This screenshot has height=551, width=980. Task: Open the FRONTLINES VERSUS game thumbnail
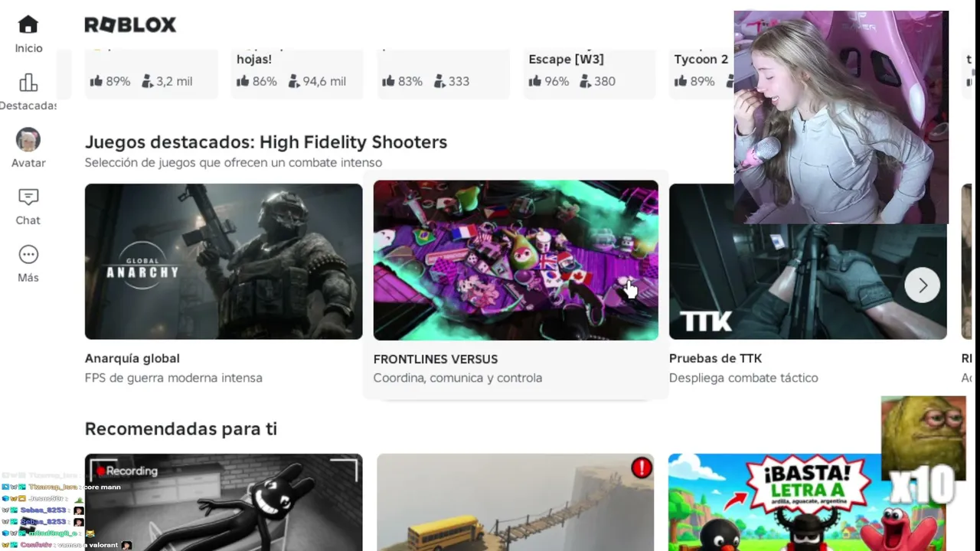tap(515, 260)
